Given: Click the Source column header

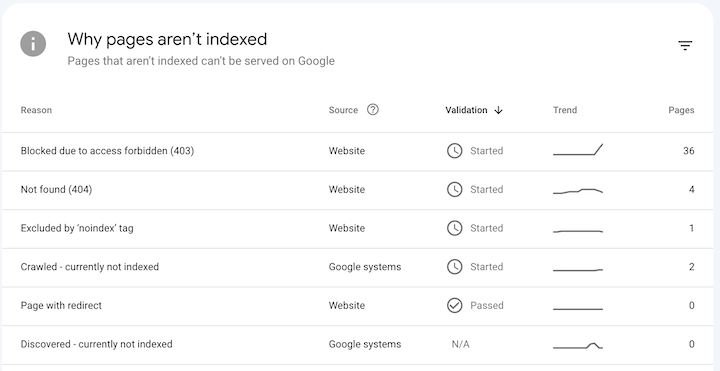Looking at the screenshot, I should (343, 110).
